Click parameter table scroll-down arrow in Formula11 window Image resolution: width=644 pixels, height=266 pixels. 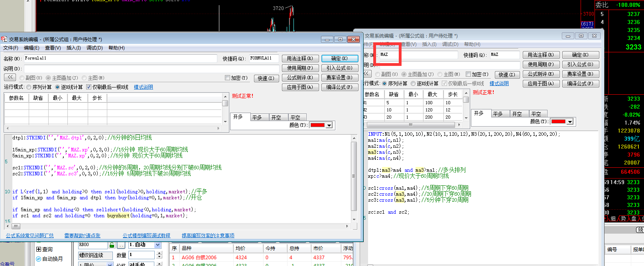pos(225,121)
